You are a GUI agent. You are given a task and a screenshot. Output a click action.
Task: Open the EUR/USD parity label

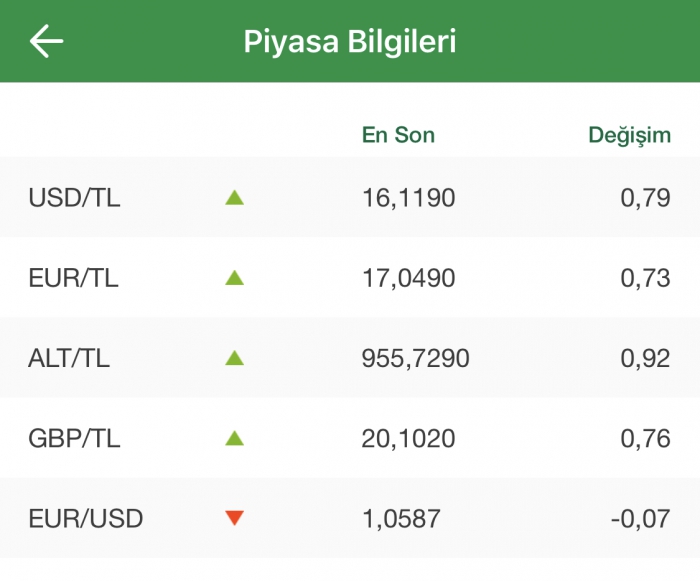(86, 518)
